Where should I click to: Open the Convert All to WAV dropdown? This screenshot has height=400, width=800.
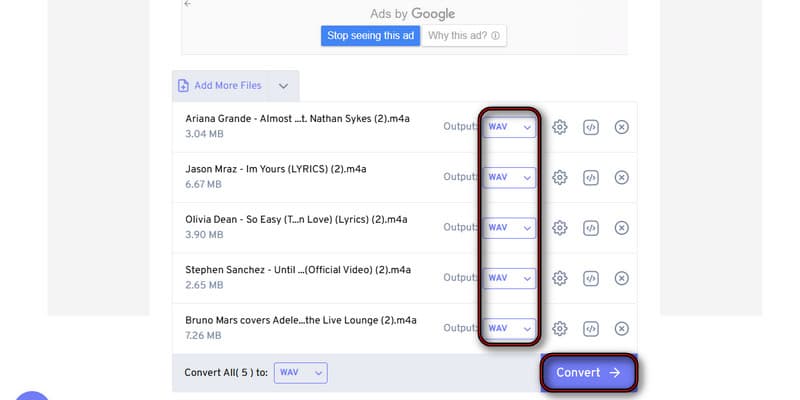click(x=301, y=373)
